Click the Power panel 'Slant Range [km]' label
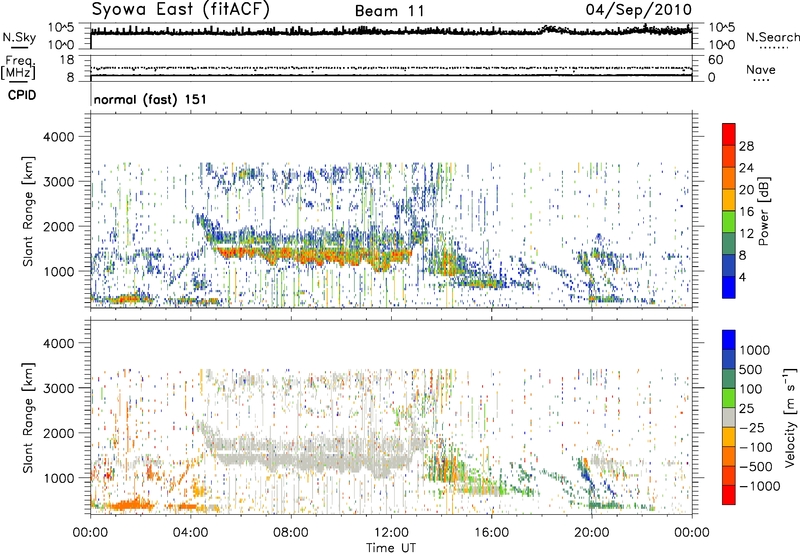 pyautogui.click(x=28, y=211)
